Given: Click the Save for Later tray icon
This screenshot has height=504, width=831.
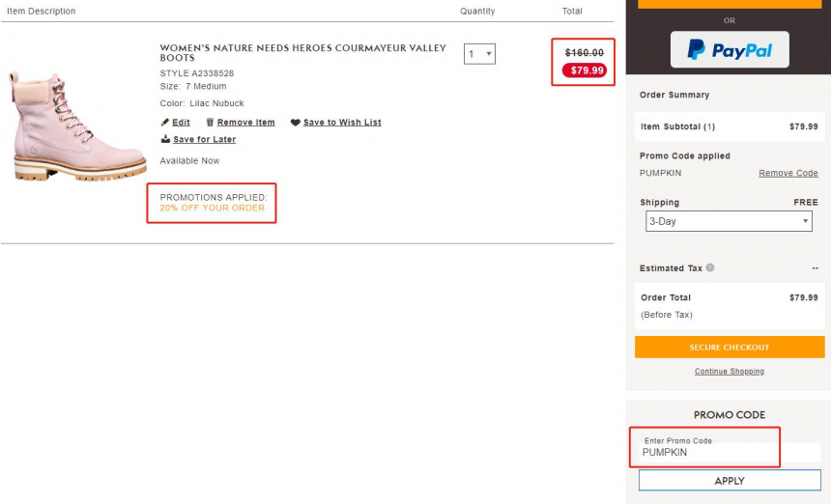Looking at the screenshot, I should pos(165,139).
